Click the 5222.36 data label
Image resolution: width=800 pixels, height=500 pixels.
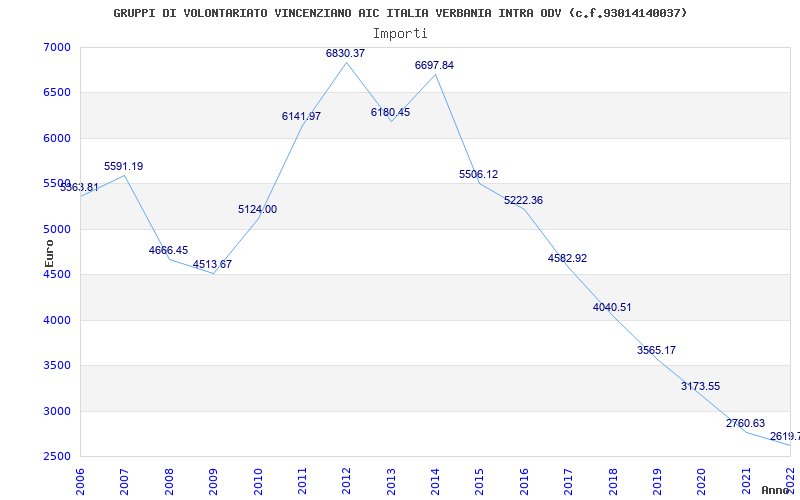[523, 201]
